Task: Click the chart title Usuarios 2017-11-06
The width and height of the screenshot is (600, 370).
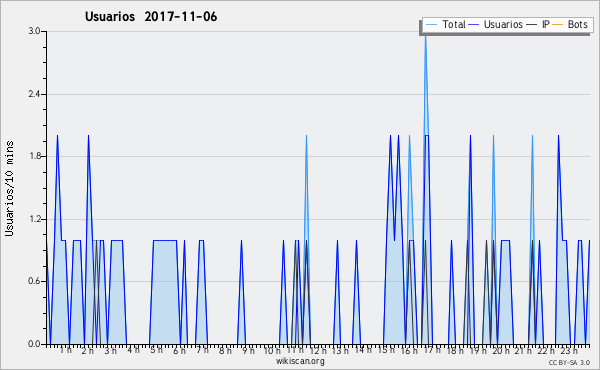Action: pos(151,17)
